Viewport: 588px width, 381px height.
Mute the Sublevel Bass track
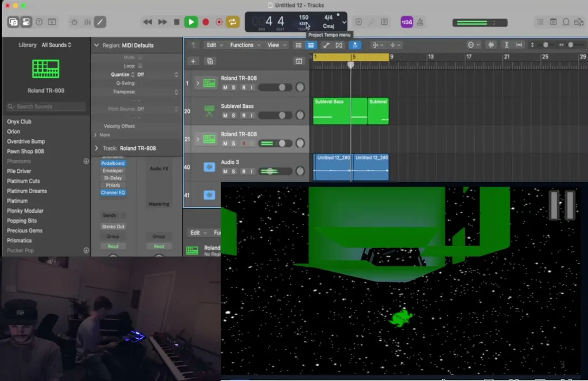coord(225,115)
